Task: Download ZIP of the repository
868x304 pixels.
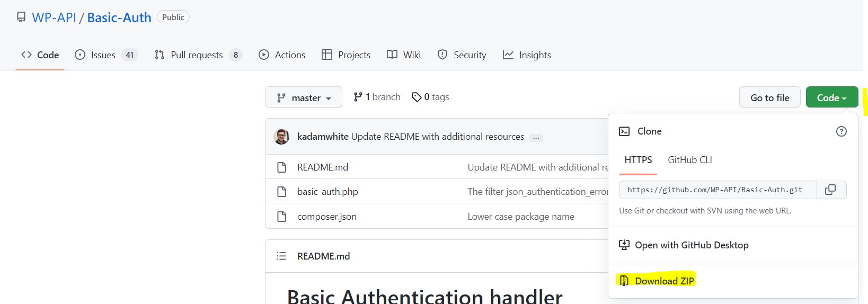Action: tap(664, 281)
